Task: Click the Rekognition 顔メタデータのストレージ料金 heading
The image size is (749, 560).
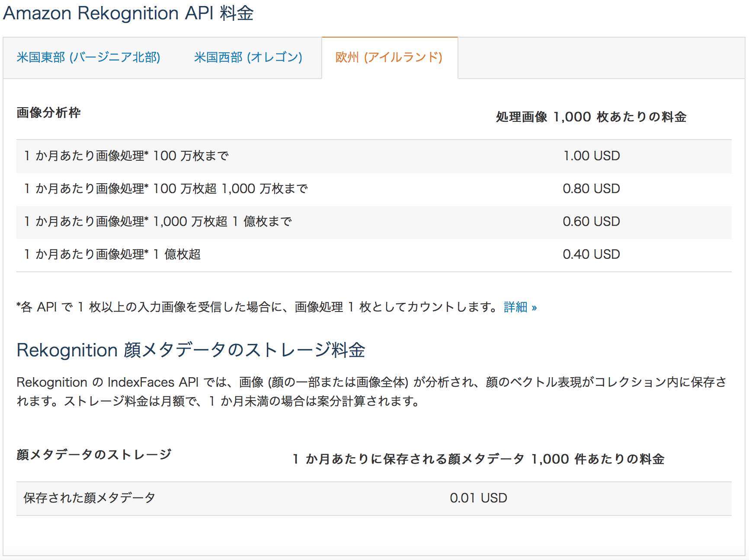Action: point(191,350)
